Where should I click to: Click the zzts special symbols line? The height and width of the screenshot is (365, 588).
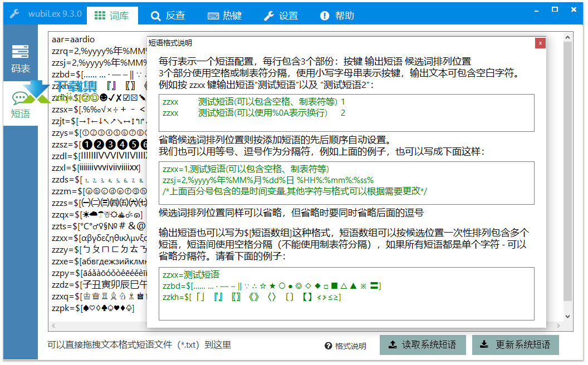coord(99,226)
